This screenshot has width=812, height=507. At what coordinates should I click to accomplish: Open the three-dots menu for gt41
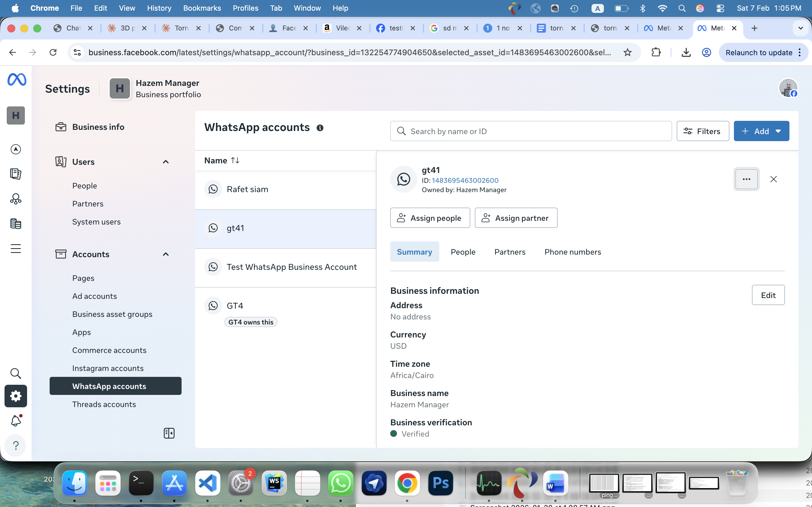(746, 179)
